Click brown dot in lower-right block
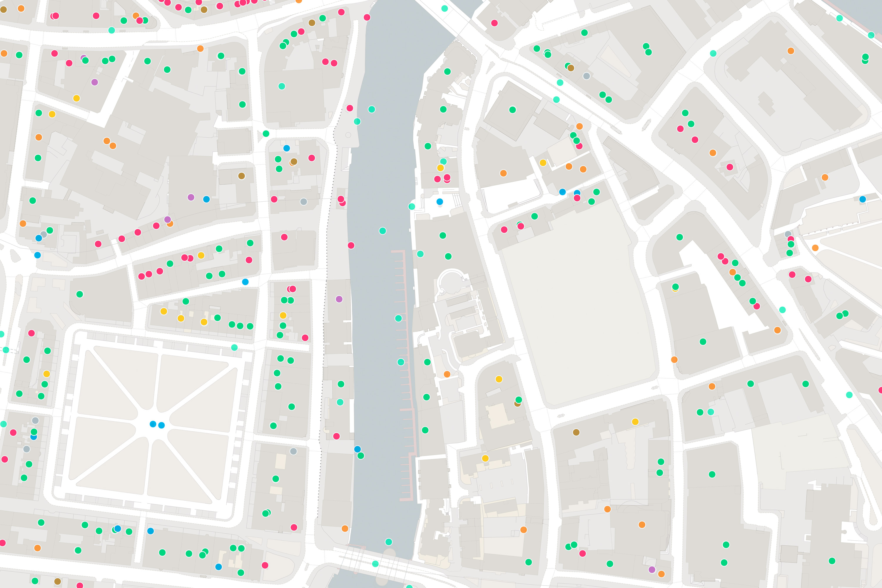The height and width of the screenshot is (588, 882). tap(576, 432)
